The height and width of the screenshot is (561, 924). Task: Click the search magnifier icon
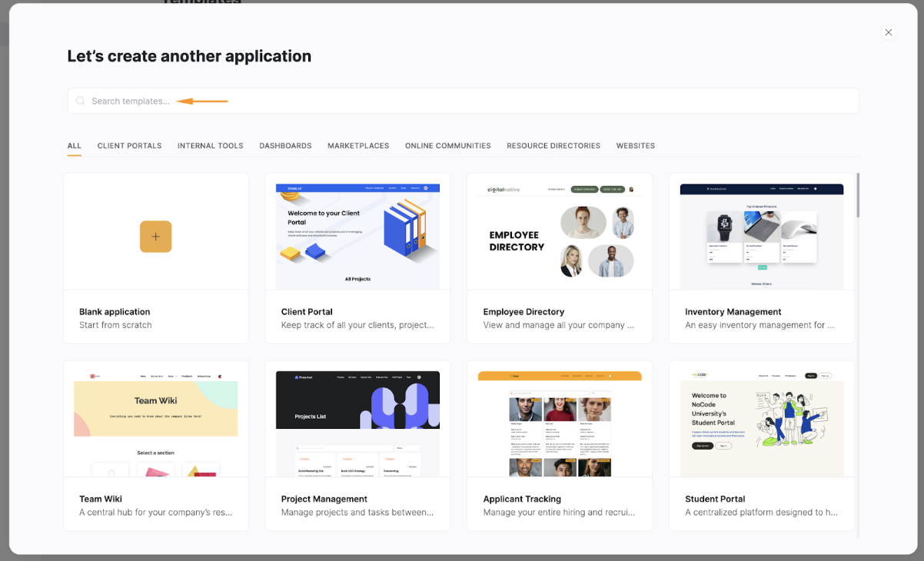(81, 101)
